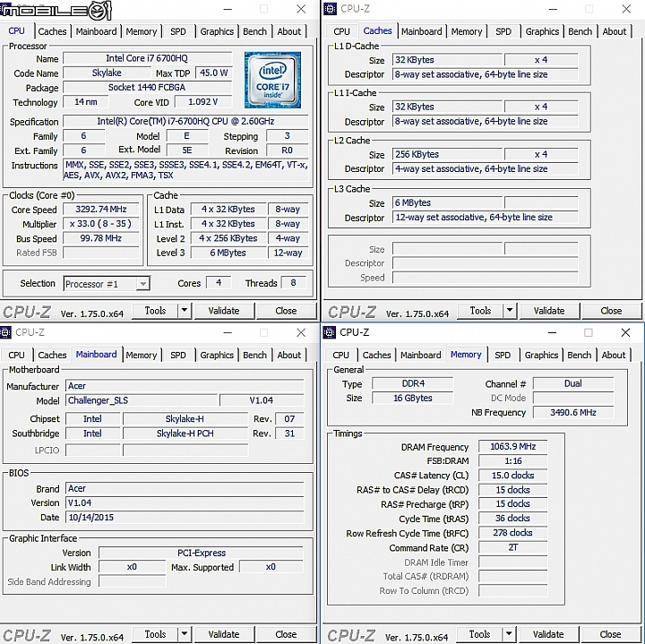Open About tab in the CPU window
Viewport: 645px width, 644px height.
[288, 31]
